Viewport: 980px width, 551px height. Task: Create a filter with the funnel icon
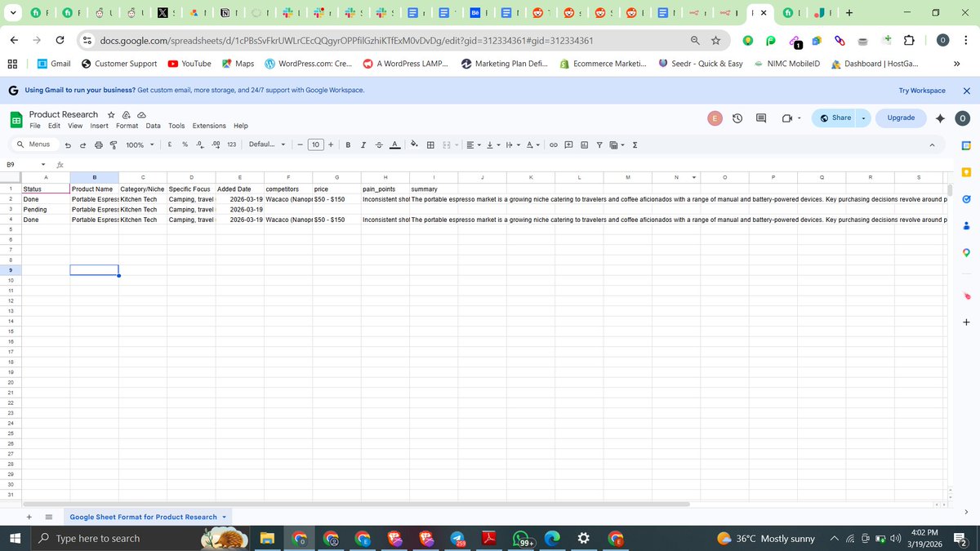click(x=599, y=144)
